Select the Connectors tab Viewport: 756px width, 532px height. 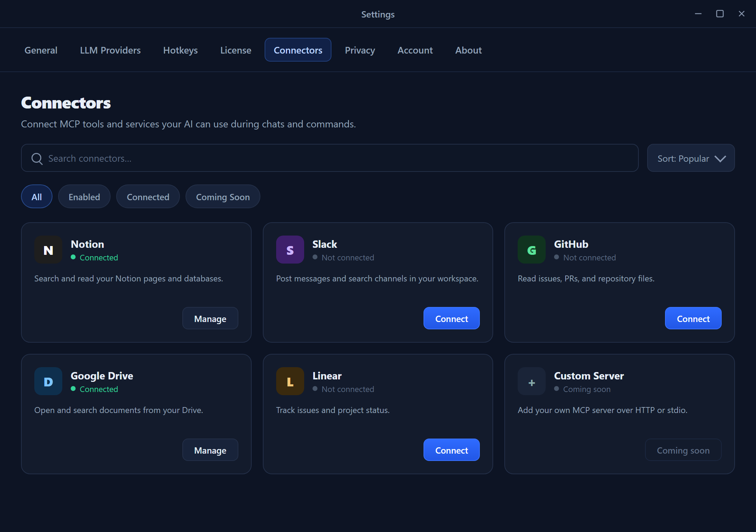pos(298,50)
